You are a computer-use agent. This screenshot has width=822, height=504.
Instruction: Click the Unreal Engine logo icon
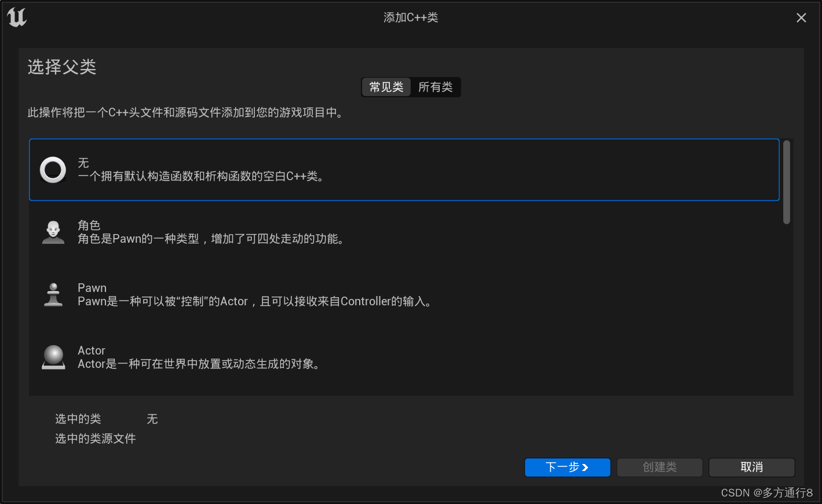(x=17, y=18)
